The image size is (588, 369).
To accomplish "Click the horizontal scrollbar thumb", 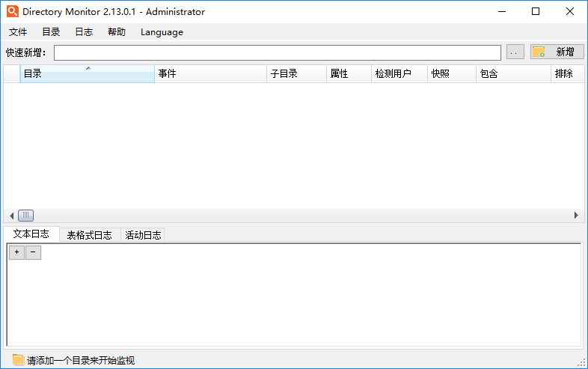I will point(25,216).
